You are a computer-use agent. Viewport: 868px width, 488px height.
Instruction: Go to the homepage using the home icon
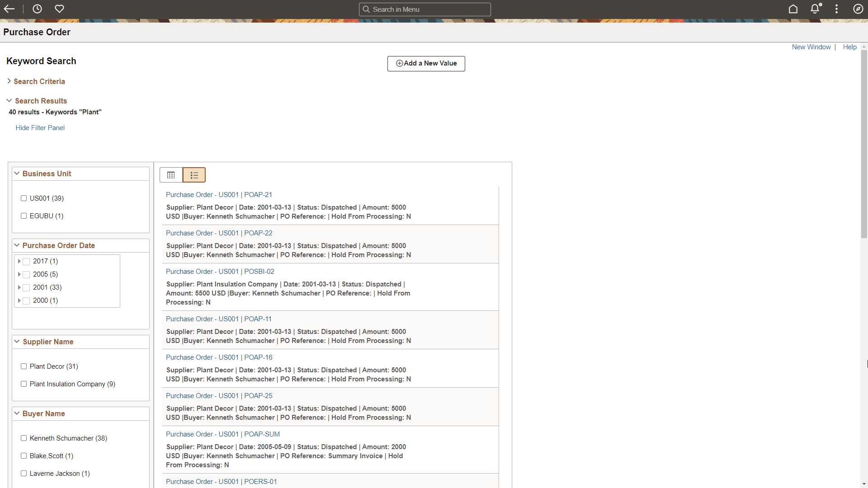[793, 9]
